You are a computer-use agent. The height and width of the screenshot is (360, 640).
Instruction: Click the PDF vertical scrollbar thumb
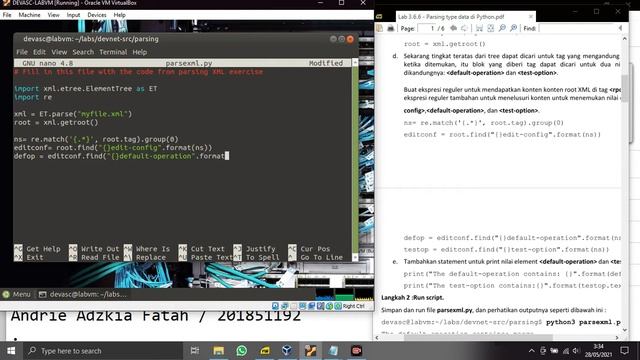click(x=625, y=88)
